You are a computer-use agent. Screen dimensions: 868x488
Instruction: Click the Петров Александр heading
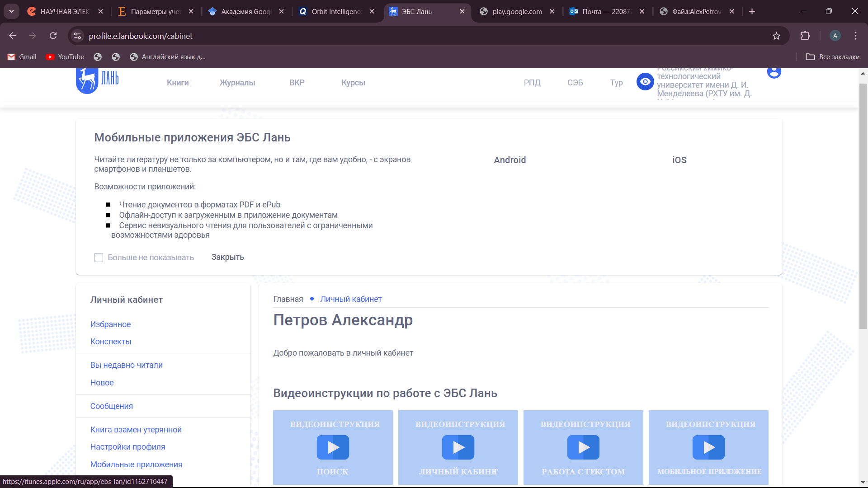[343, 320]
